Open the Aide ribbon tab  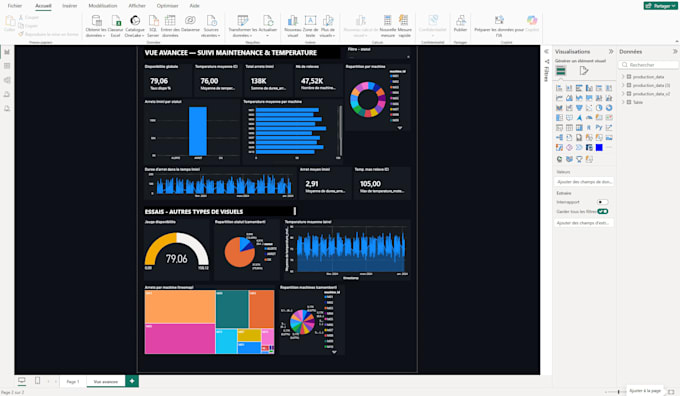click(x=194, y=6)
